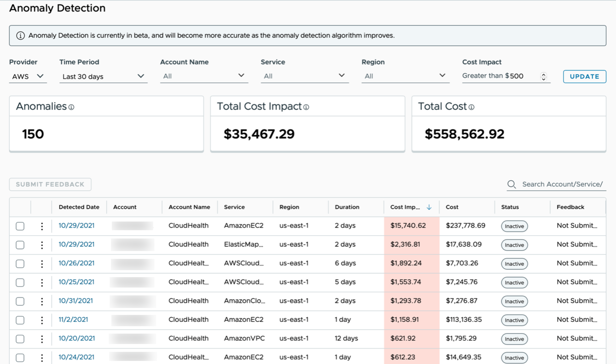616x364 pixels.
Task: Select the checkbox for the 10/31/2021 anomaly
Action: coord(20,301)
